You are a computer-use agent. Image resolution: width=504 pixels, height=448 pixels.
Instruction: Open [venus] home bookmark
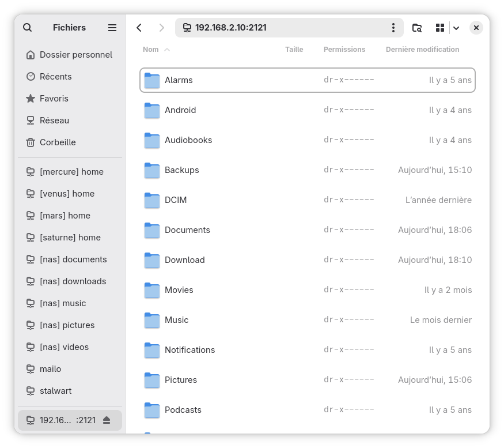(x=67, y=194)
